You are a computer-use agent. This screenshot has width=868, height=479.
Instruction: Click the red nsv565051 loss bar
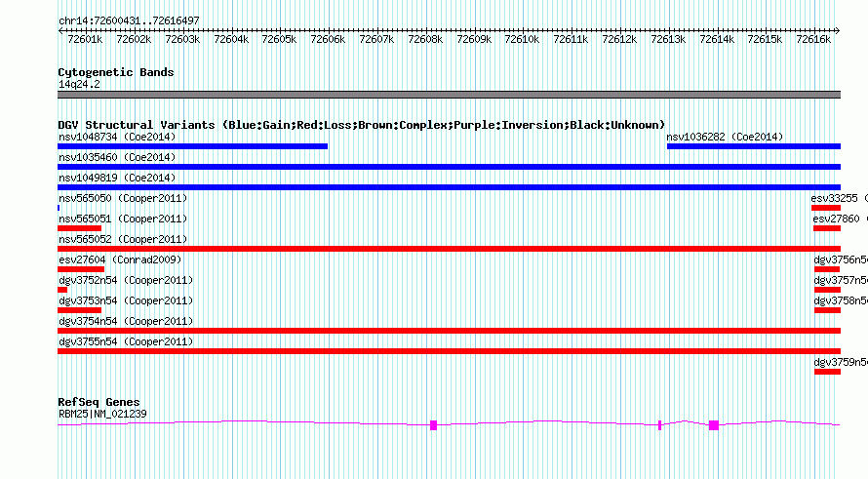pyautogui.click(x=79, y=228)
